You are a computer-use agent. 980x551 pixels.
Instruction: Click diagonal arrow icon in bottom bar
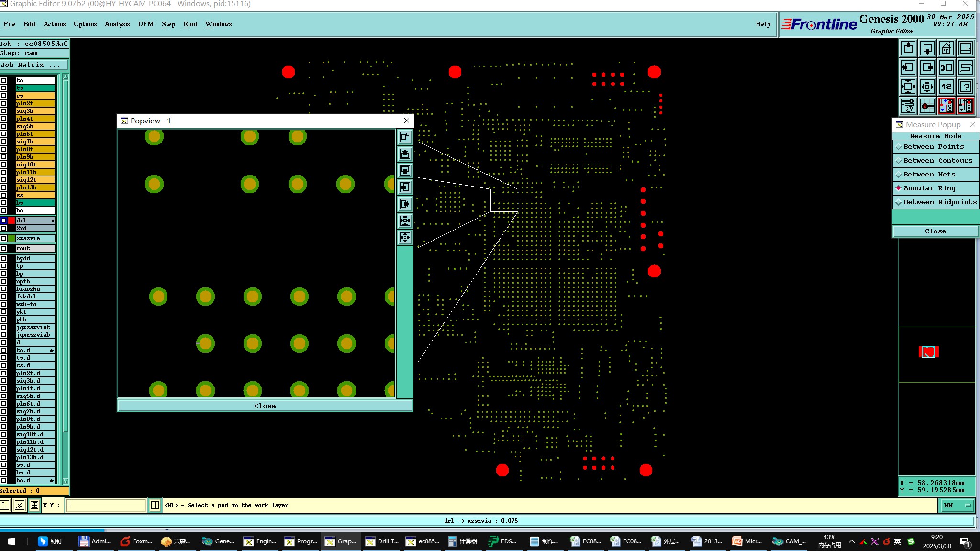click(x=5, y=505)
